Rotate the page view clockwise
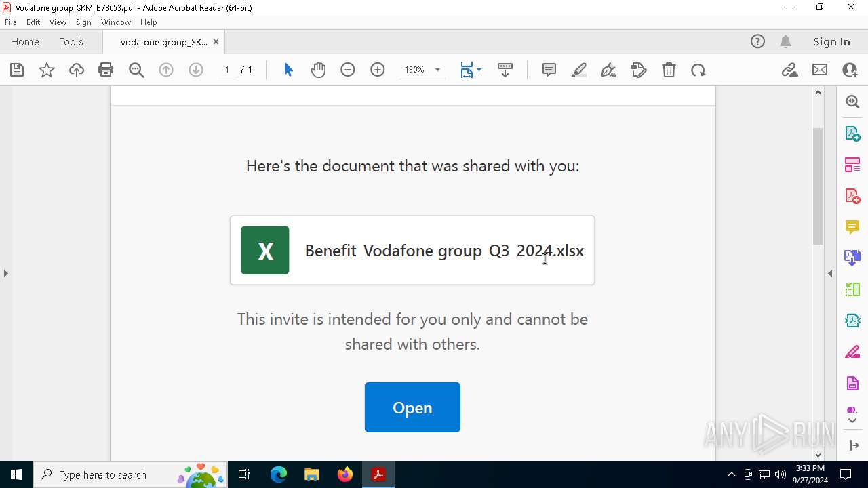The image size is (868, 488). 698,70
